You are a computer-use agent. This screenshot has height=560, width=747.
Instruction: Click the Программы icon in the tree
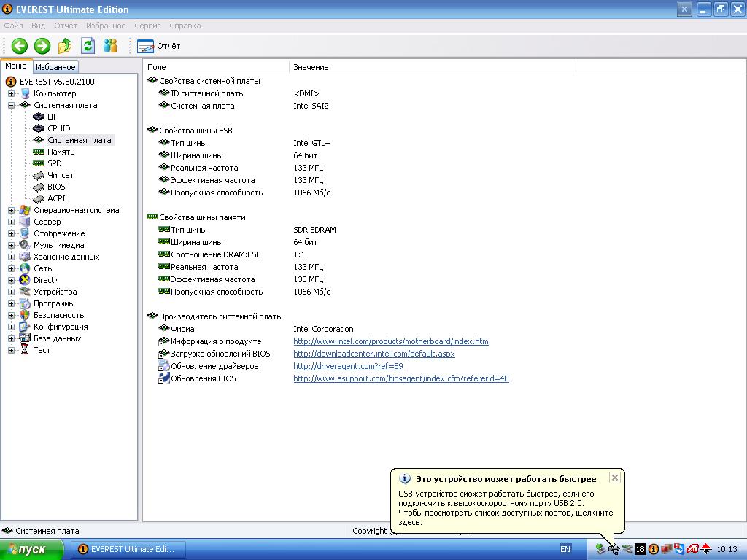[x=25, y=304]
